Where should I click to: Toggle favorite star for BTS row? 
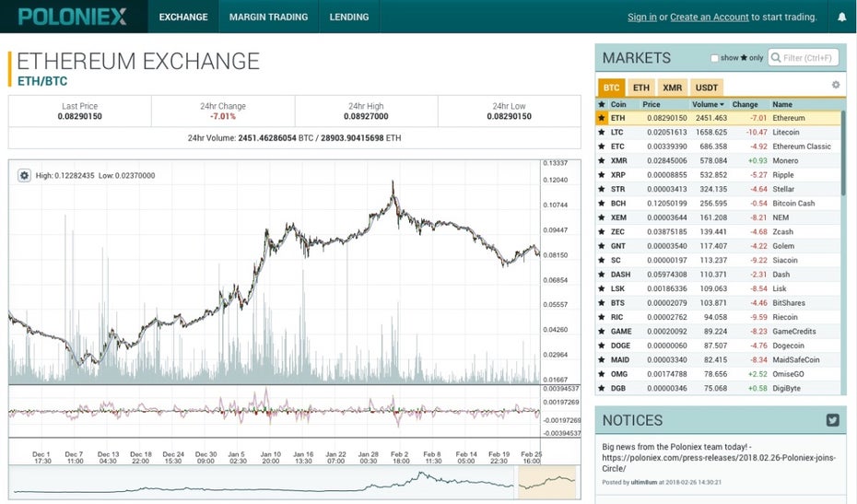[x=602, y=303]
